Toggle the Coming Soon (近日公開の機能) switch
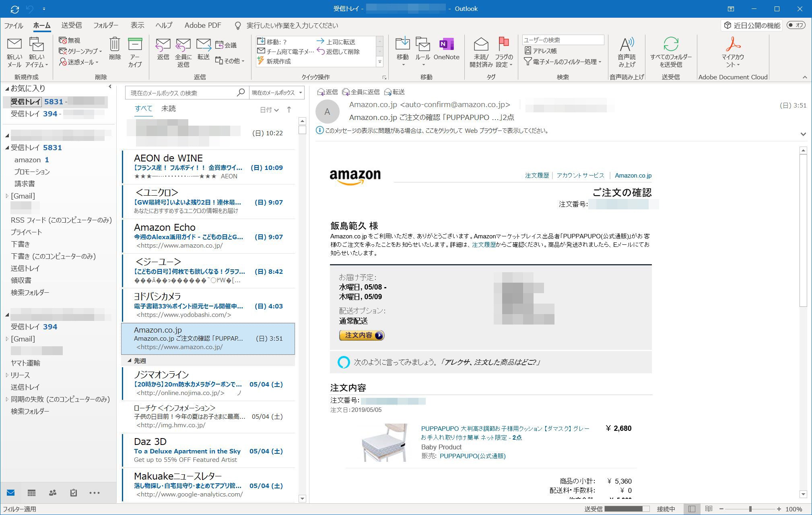This screenshot has width=812, height=515. 796,25
